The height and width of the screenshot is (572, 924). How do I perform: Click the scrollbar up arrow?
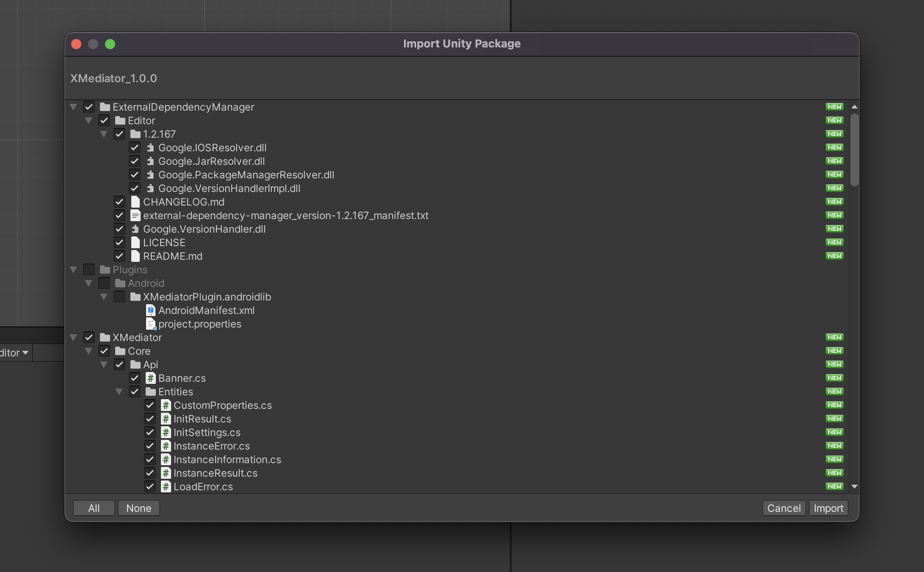coord(855,107)
